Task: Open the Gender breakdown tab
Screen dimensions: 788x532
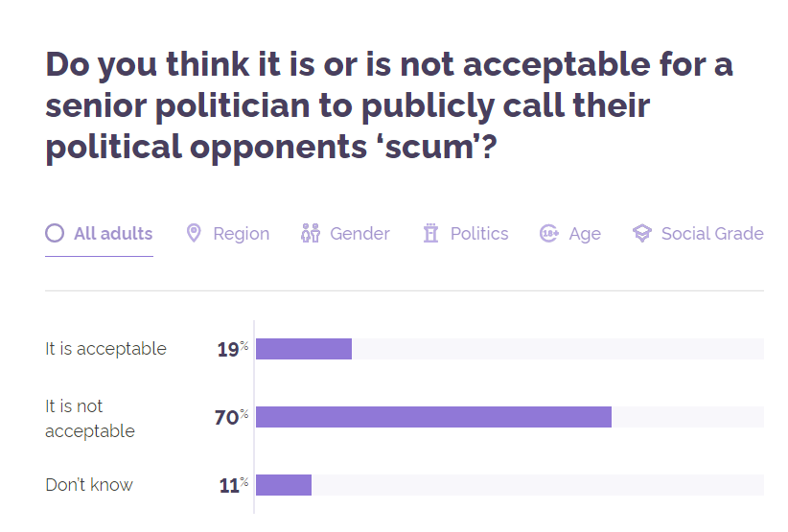Action: [359, 233]
